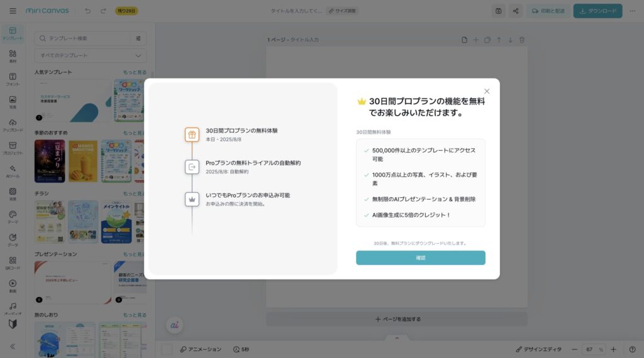Screen dimensions: 644x358
Task: Click the 残り29日 remaining-days badge
Action: (126, 11)
